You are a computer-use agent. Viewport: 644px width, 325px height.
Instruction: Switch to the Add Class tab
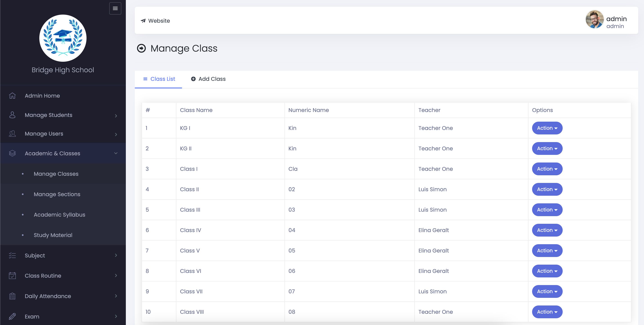(x=208, y=79)
